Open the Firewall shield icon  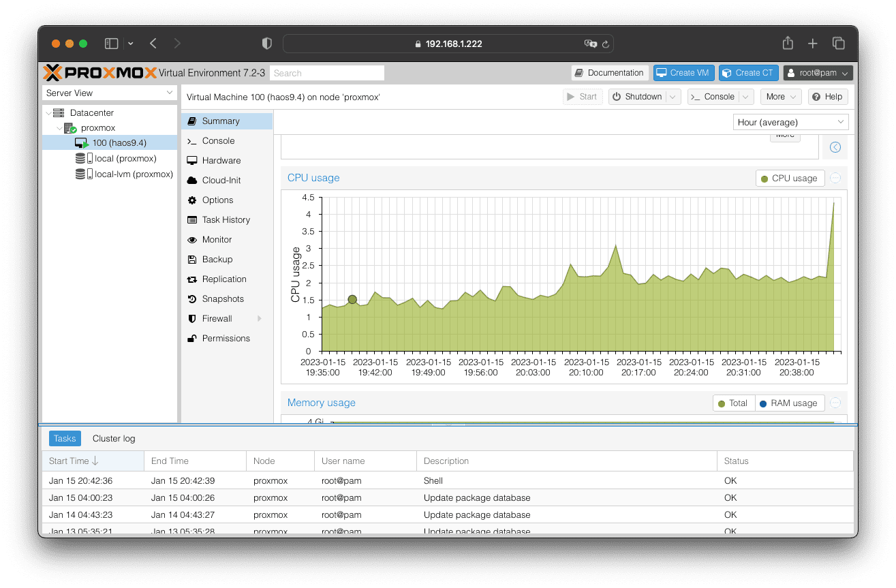coord(191,319)
